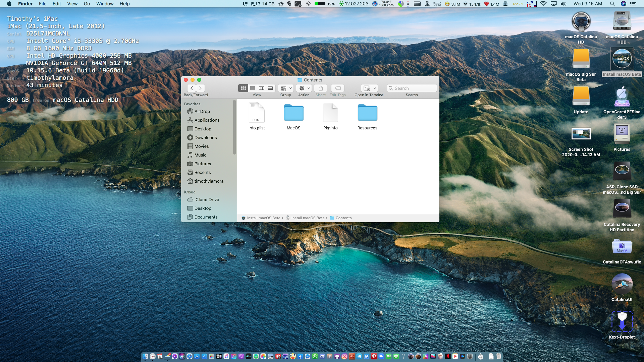Switch Finder to icon view
This screenshot has height=362, width=644.
click(243, 88)
